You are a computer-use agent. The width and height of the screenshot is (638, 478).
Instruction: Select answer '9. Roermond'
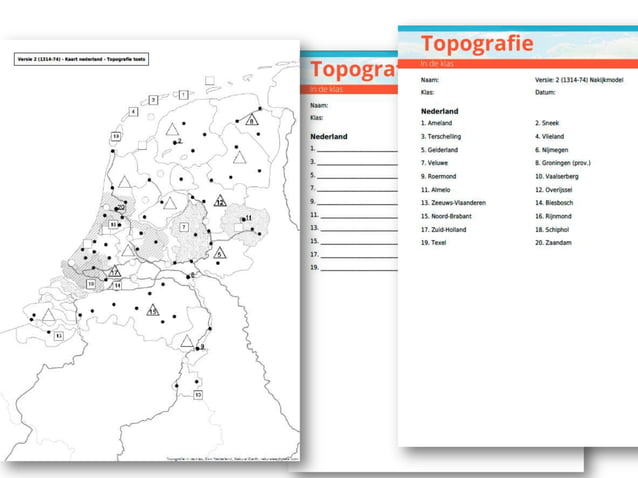[x=438, y=176]
